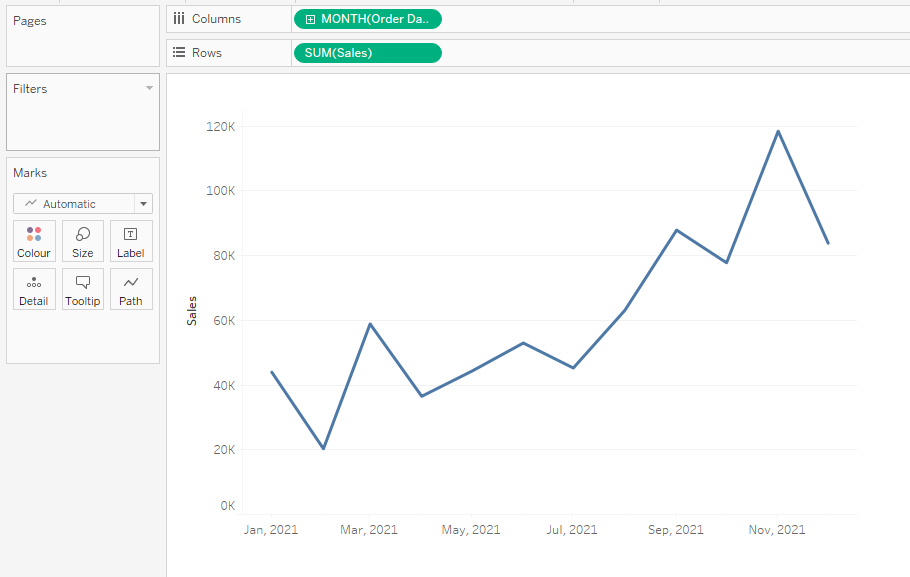Image resolution: width=910 pixels, height=577 pixels.
Task: Click the Pages shelf title
Action: 30,21
